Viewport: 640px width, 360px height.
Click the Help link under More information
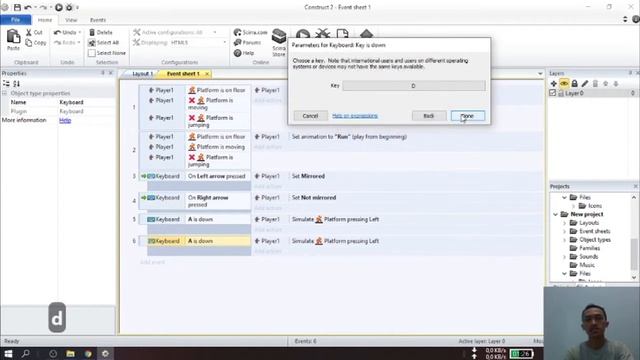(x=65, y=120)
